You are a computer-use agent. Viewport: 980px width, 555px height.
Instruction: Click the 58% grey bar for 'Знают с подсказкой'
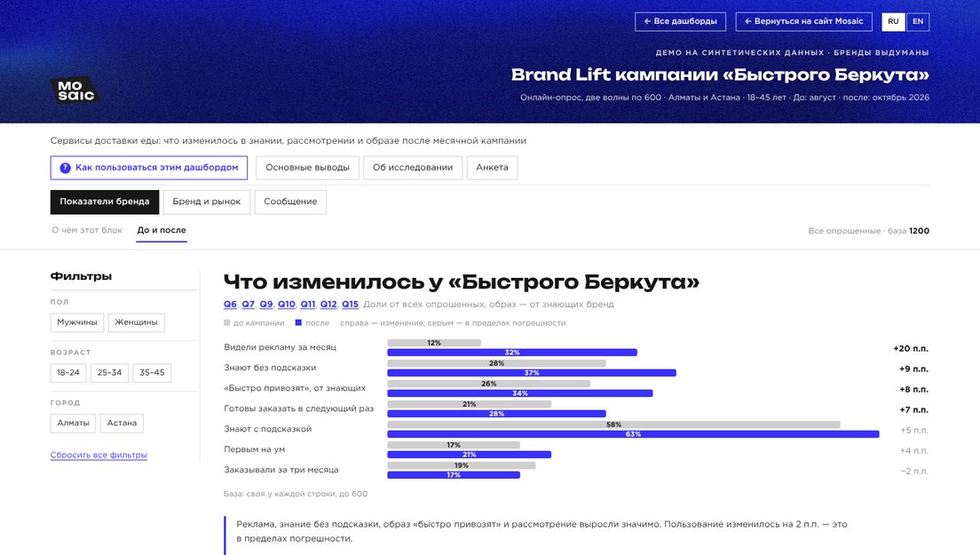(x=613, y=425)
